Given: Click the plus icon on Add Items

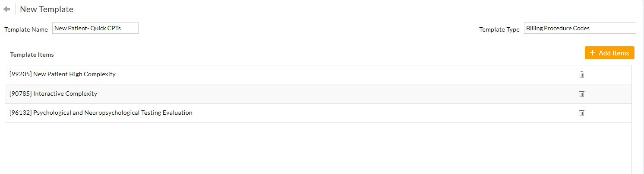Looking at the screenshot, I should [x=593, y=53].
